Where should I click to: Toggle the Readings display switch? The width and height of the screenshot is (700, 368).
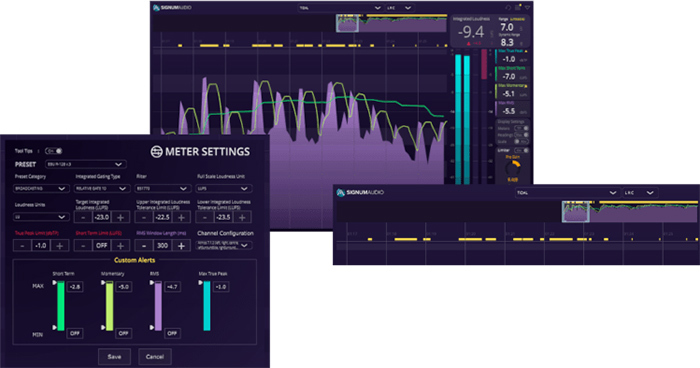521,135
